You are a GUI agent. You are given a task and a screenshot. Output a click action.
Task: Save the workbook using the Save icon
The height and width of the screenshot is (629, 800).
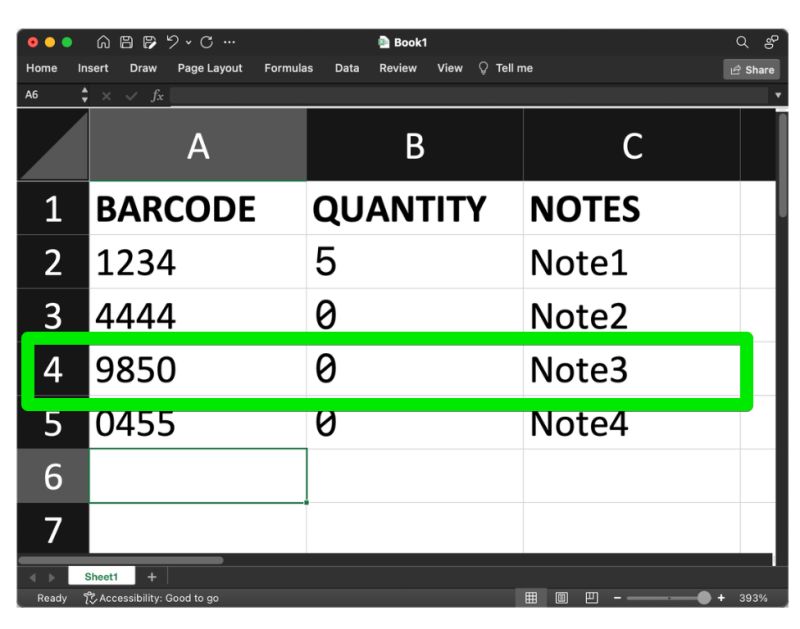pos(127,42)
